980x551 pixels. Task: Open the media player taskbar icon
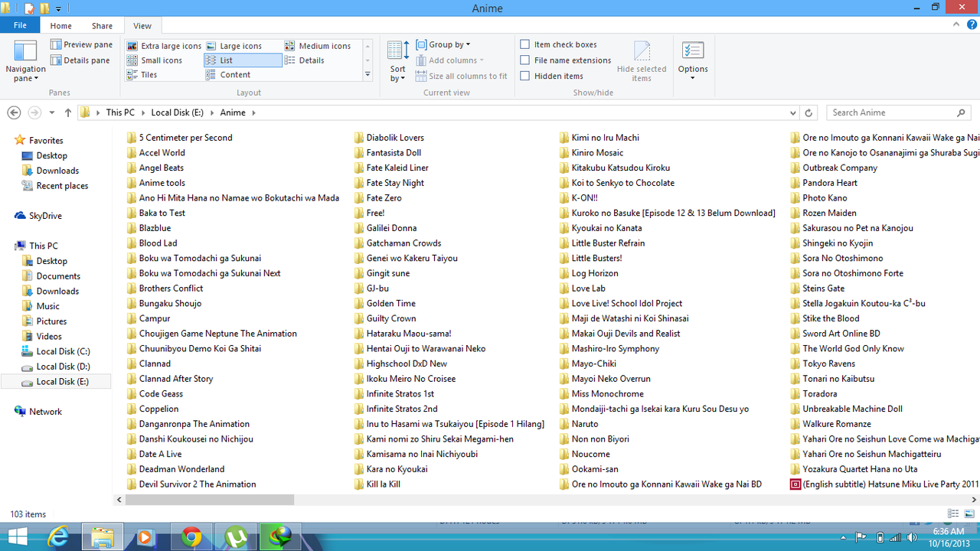145,537
